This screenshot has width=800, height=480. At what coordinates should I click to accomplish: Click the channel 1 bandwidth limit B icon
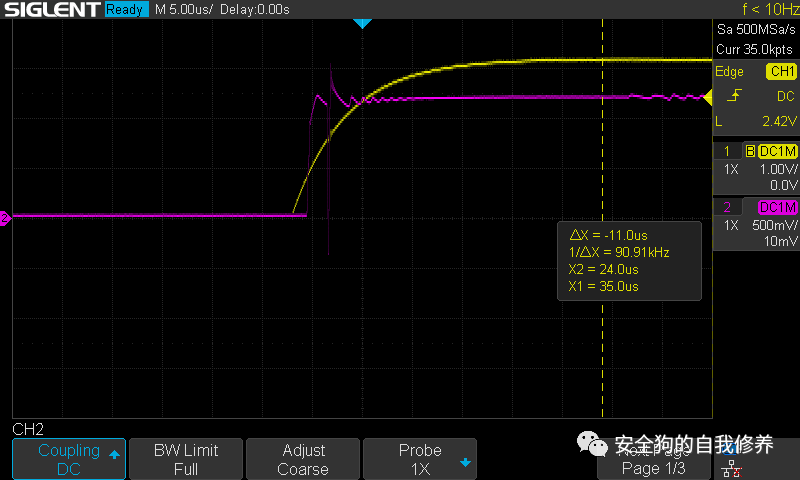coord(750,151)
